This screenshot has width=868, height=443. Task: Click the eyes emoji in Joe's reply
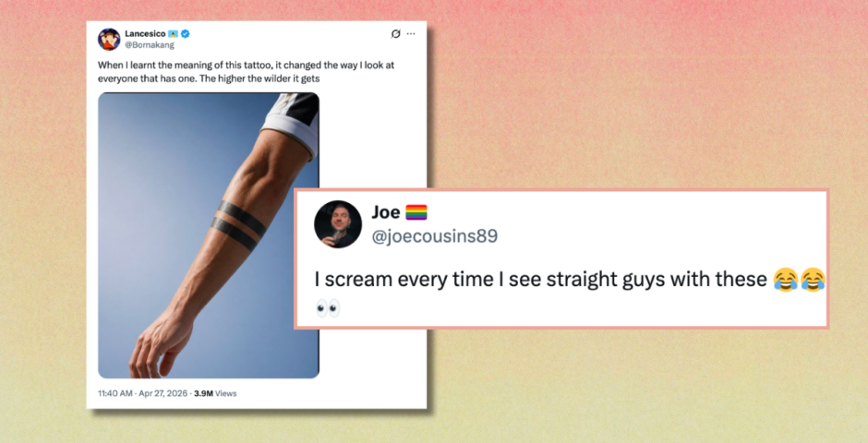[x=328, y=308]
